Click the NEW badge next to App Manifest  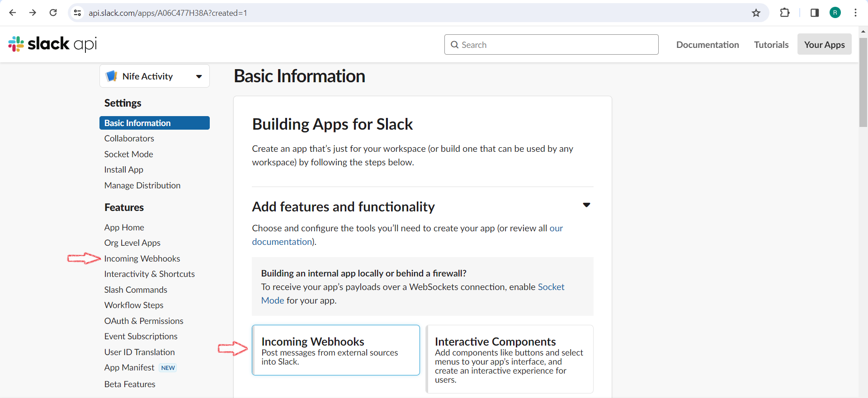pyautogui.click(x=168, y=368)
